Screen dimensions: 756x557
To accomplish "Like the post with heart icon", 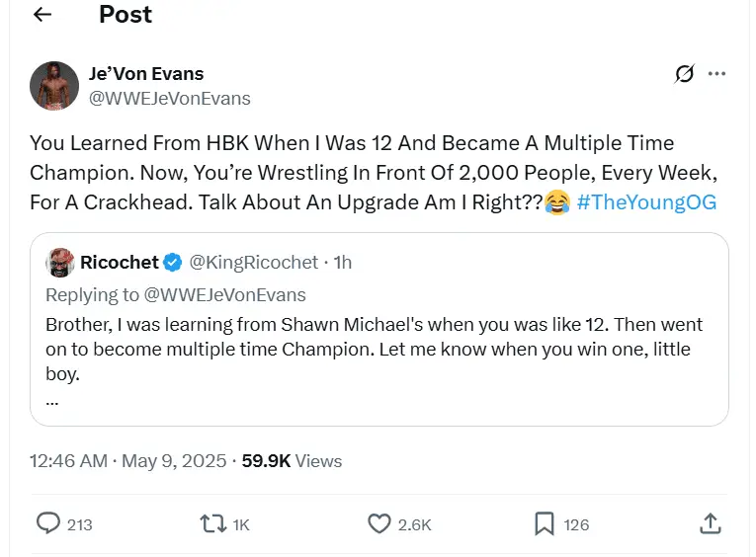I will [379, 523].
